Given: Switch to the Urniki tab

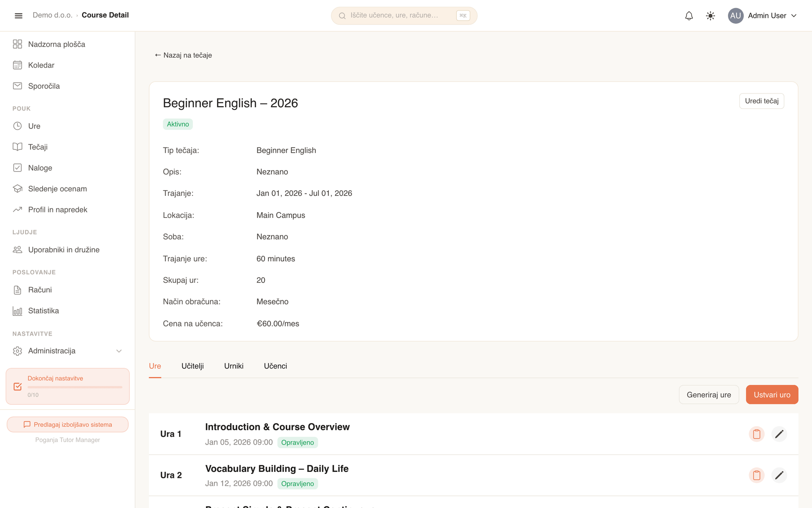Looking at the screenshot, I should click(234, 366).
